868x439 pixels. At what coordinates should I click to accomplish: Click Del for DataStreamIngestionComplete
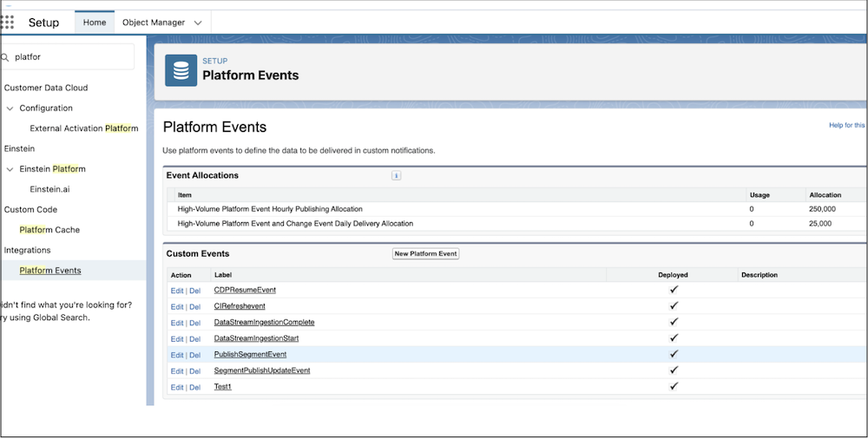coord(194,323)
